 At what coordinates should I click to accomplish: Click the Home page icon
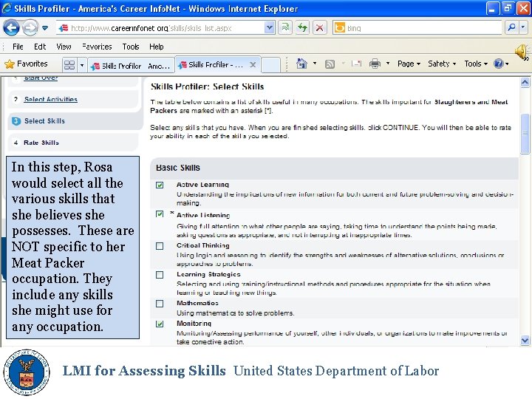point(301,64)
